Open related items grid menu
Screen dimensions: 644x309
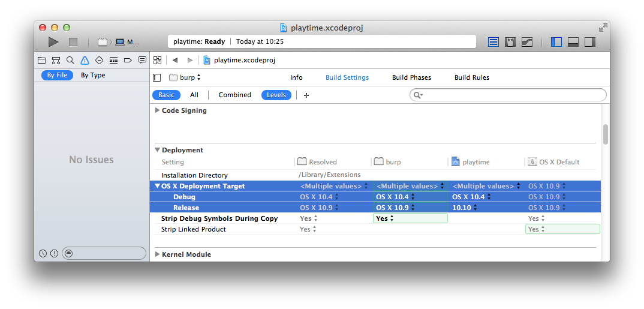pos(157,61)
